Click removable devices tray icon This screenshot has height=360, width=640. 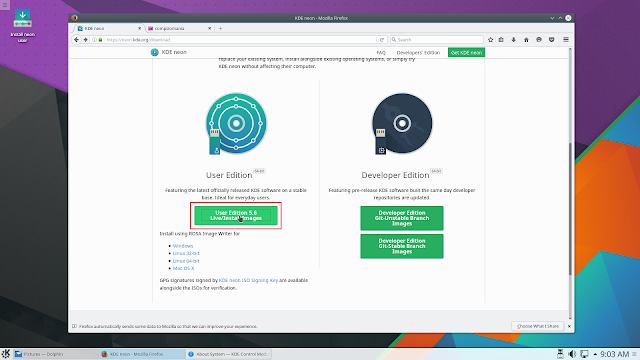560,354
